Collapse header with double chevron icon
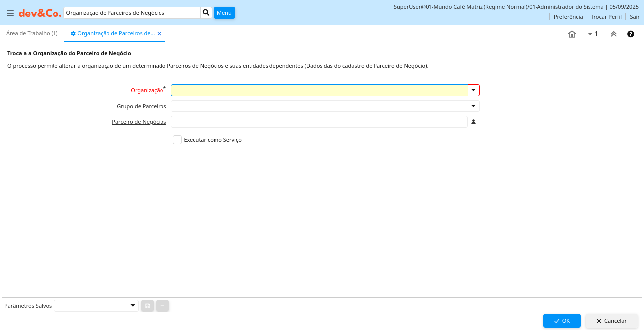The image size is (644, 334). [x=614, y=34]
